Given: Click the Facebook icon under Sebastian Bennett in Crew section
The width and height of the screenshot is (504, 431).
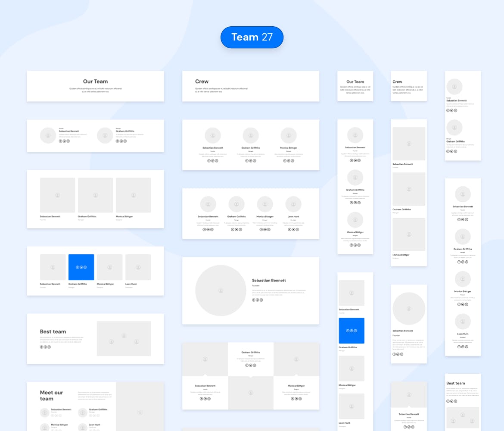Looking at the screenshot, I should [208, 161].
